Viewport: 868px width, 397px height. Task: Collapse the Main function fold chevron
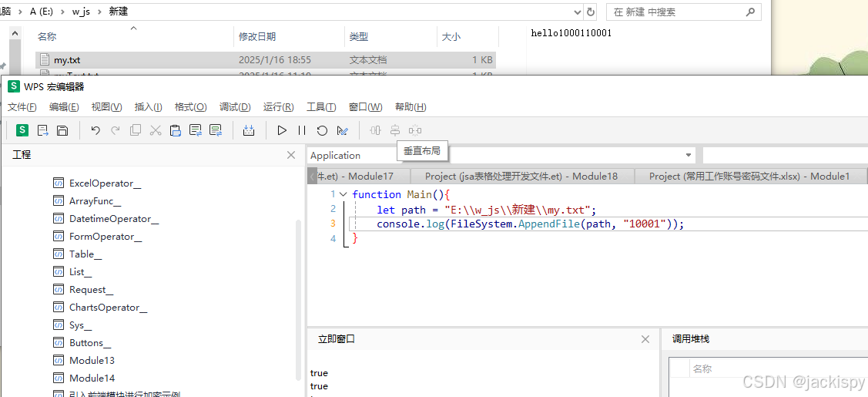tap(343, 194)
